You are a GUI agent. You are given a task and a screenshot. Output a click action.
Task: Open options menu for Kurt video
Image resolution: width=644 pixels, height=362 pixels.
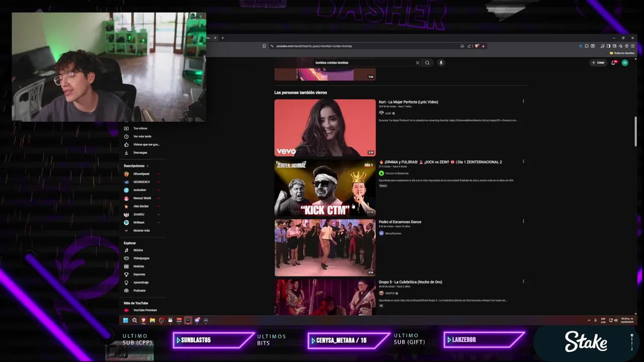(523, 102)
